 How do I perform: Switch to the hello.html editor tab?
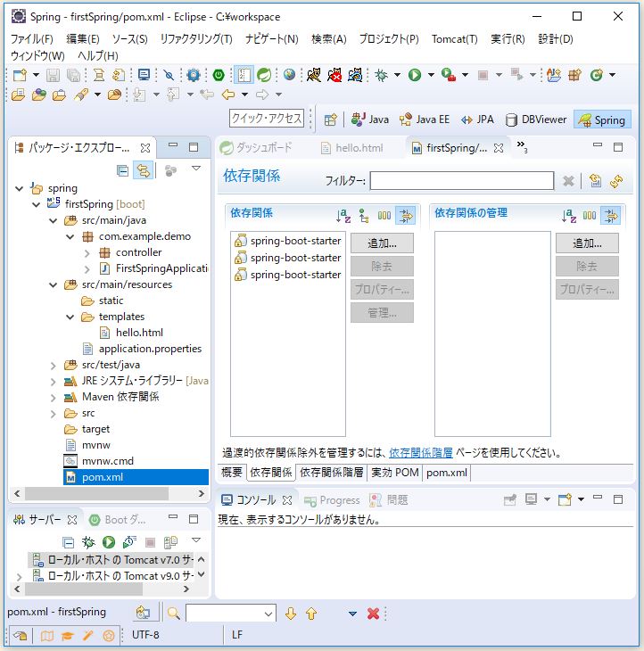[352, 148]
